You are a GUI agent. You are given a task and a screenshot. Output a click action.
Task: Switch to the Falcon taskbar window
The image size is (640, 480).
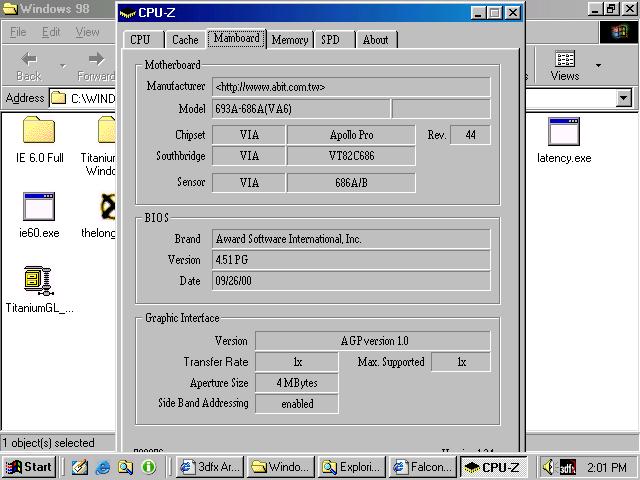[x=422, y=467]
